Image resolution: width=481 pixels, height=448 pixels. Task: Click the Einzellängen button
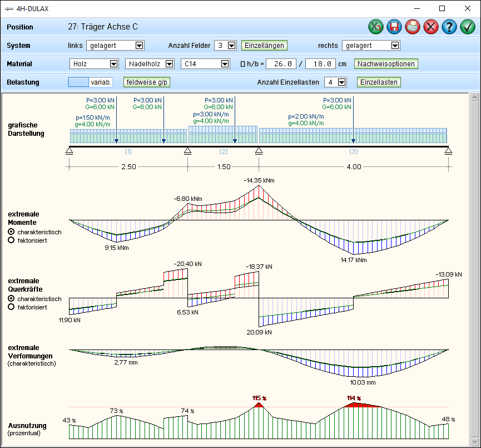click(264, 46)
